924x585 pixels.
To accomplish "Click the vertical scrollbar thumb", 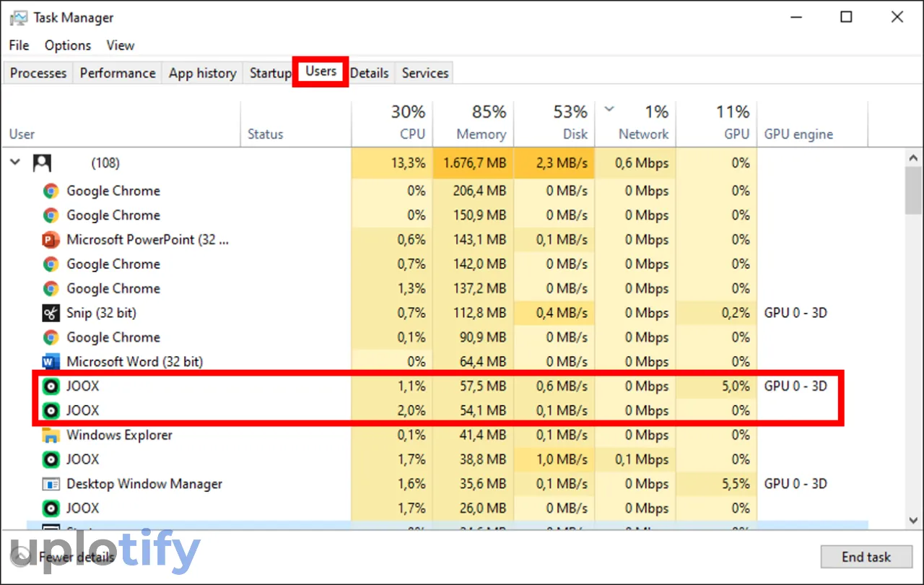I will (913, 191).
